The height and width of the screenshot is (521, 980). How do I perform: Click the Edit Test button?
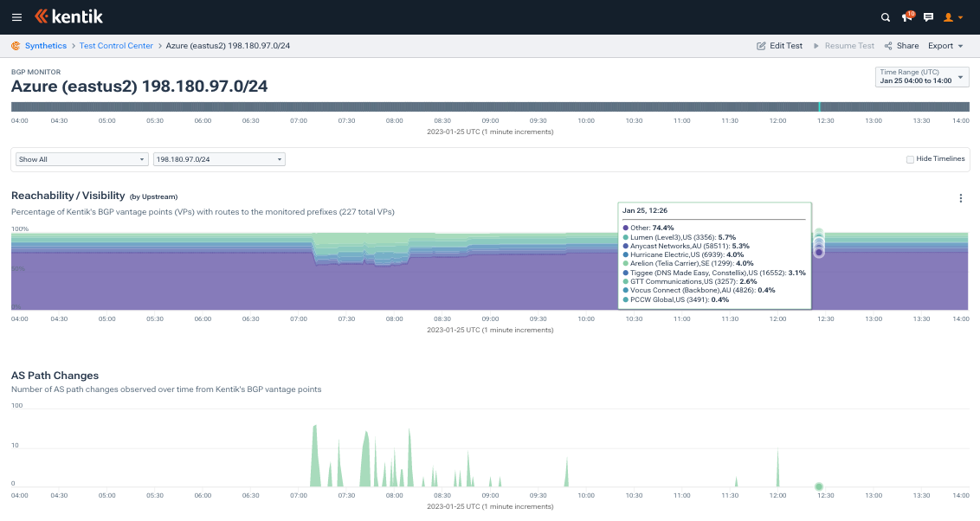click(779, 46)
